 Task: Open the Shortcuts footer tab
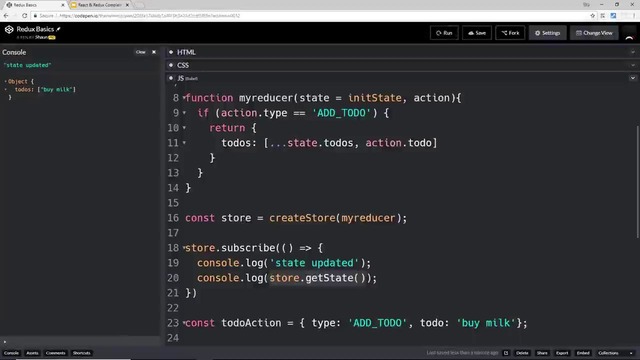[x=81, y=353]
